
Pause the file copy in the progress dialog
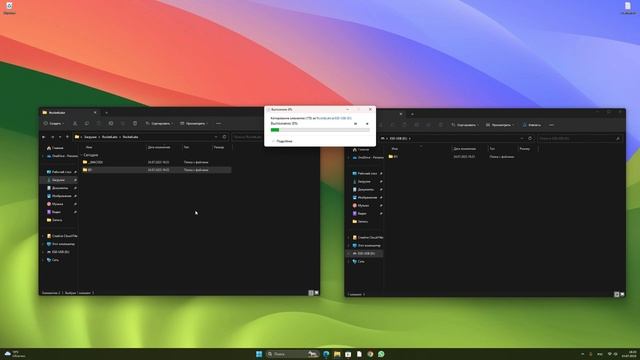(x=356, y=124)
